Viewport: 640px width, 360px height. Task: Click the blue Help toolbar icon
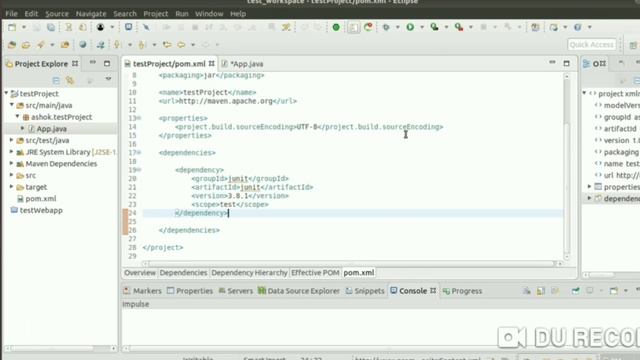point(578,27)
